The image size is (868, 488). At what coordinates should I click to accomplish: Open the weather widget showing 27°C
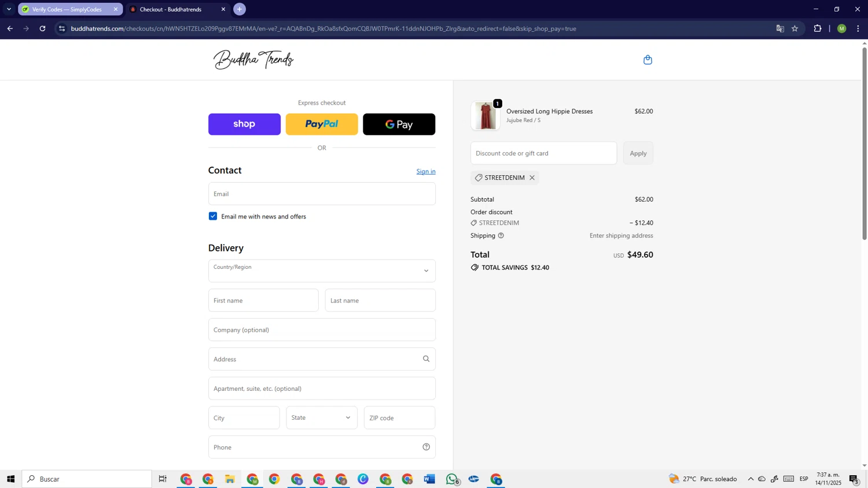point(703,479)
